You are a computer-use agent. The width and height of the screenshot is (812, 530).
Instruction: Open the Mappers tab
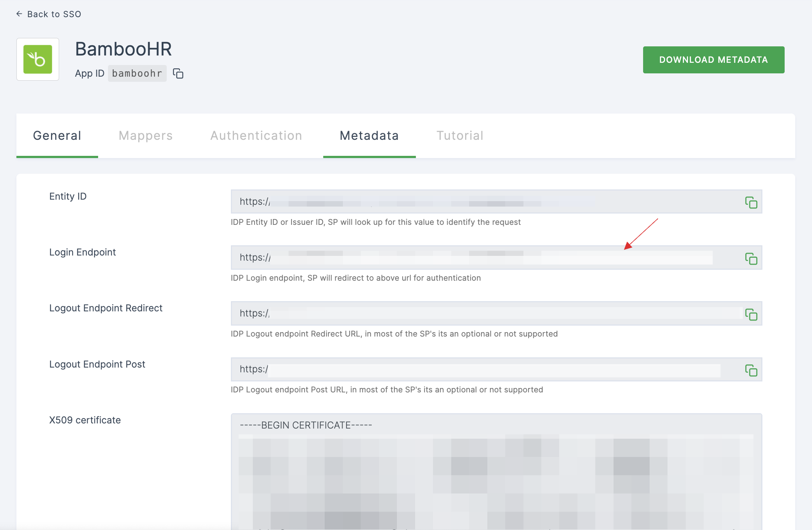[146, 136]
